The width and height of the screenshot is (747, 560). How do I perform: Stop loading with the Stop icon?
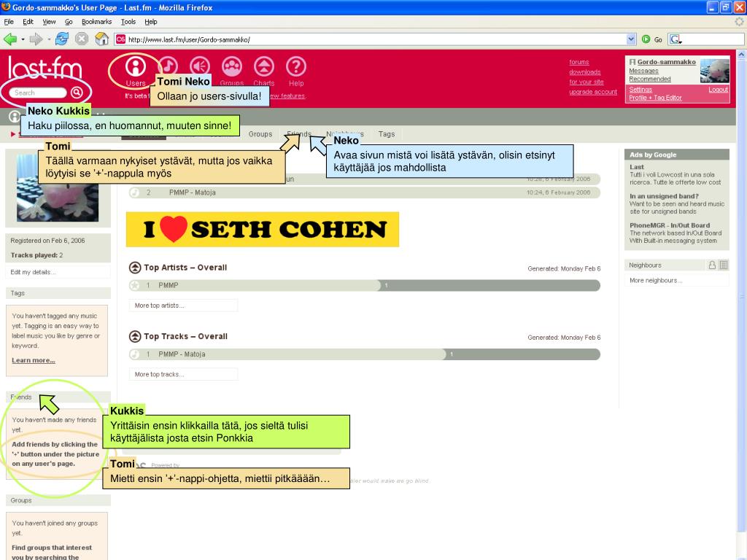pos(82,39)
